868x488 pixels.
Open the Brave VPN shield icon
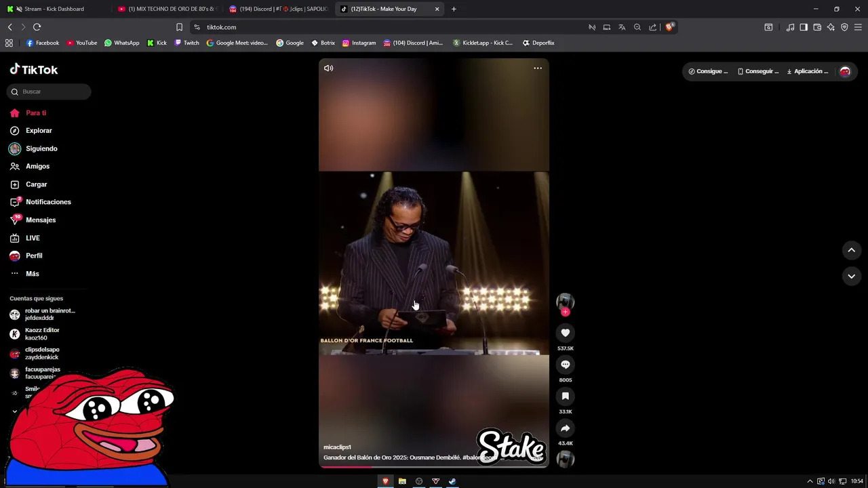click(844, 27)
